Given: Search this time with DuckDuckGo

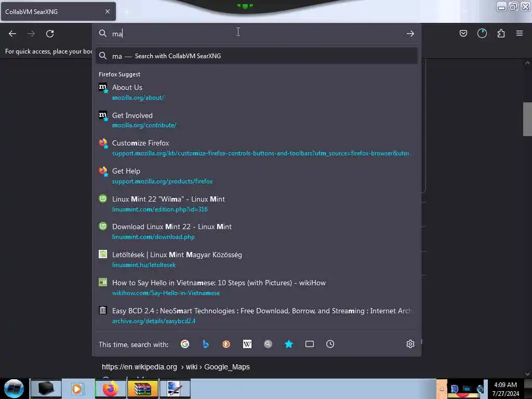Looking at the screenshot, I should 227,344.
